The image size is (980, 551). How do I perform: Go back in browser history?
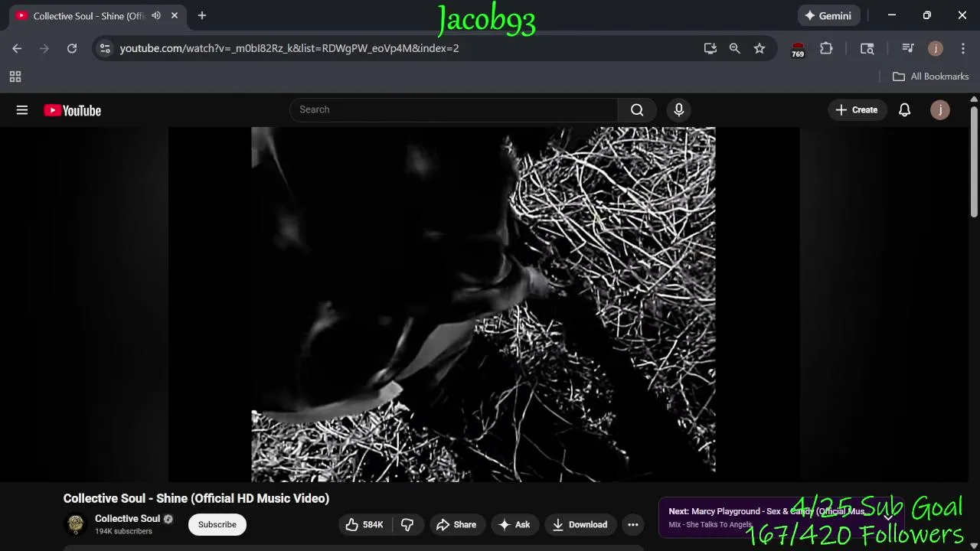point(17,48)
